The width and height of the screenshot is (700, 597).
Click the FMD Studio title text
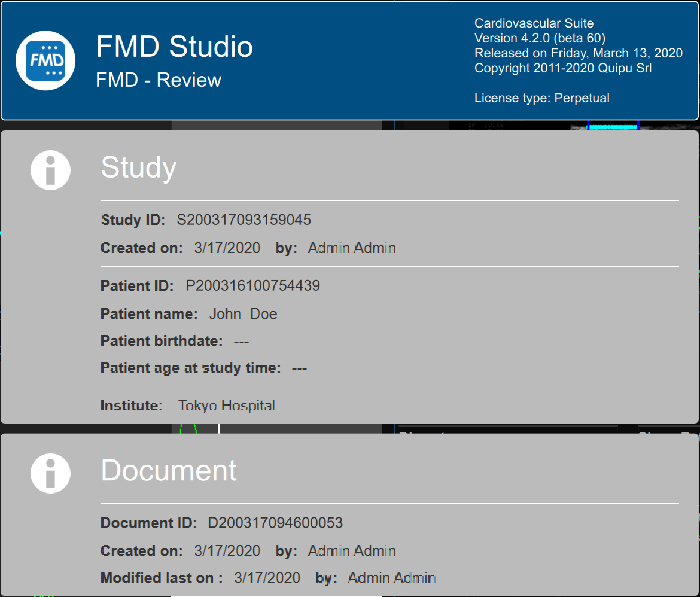point(174,47)
